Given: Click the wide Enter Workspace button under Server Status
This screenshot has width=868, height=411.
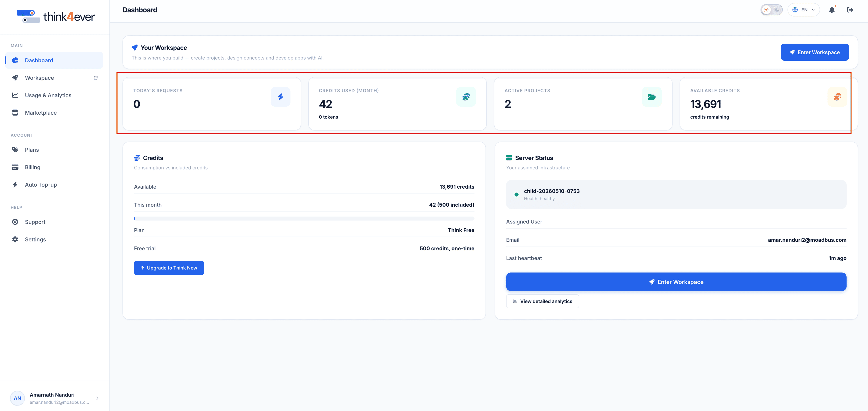Looking at the screenshot, I should pyautogui.click(x=676, y=282).
